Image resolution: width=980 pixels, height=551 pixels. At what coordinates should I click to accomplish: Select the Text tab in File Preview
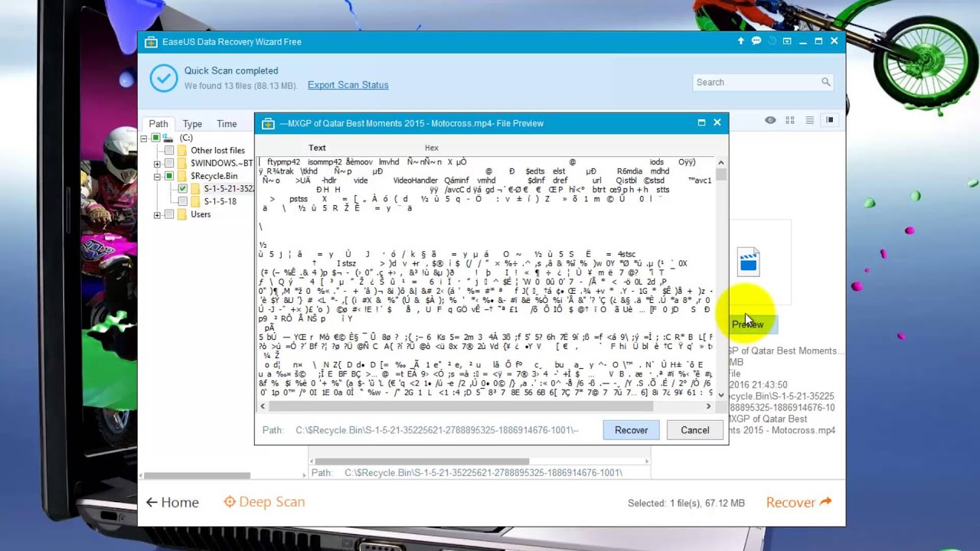pyautogui.click(x=317, y=148)
